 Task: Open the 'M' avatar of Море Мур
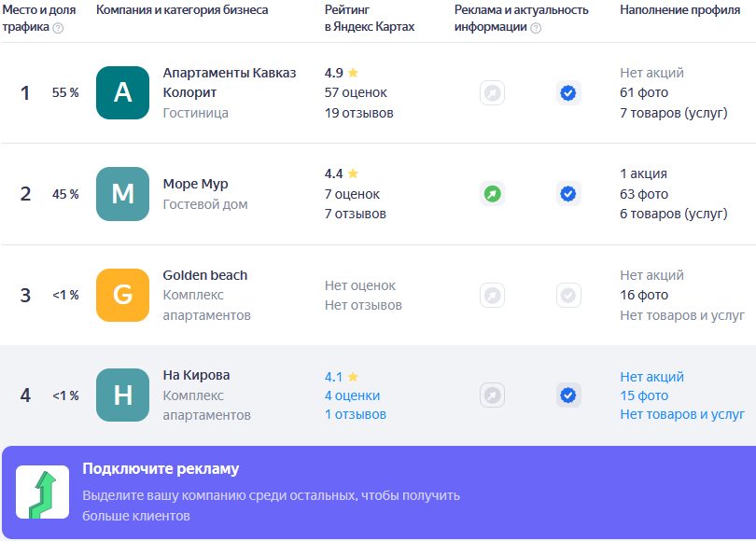click(123, 194)
